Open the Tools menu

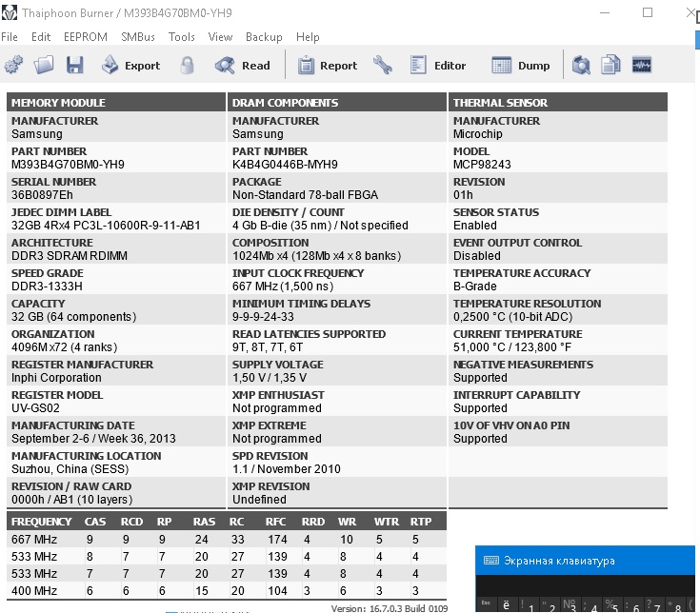(x=181, y=36)
